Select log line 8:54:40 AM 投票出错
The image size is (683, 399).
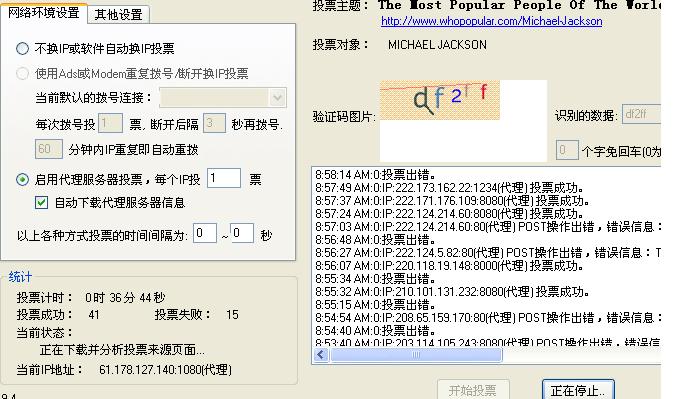(375, 331)
